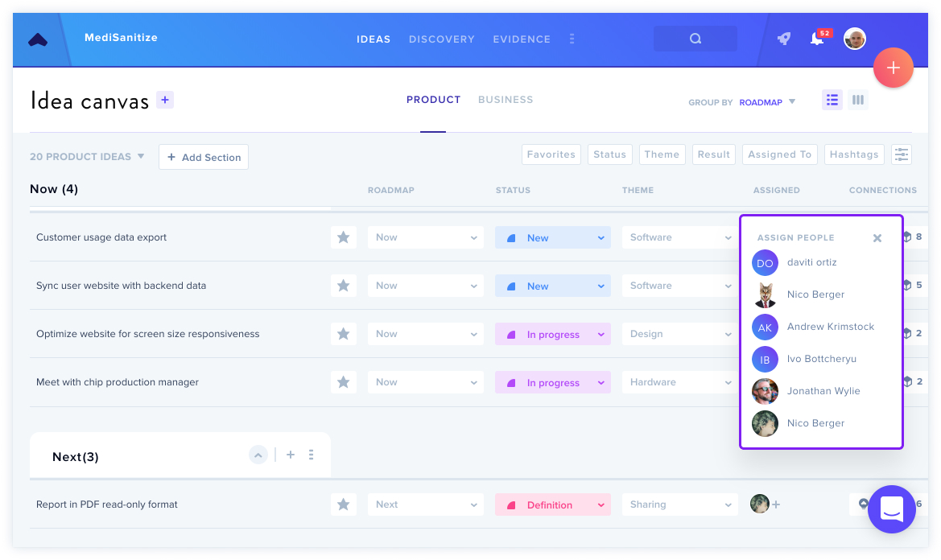Viewport: 941px width, 560px height.
Task: Open Sharing theme dropdown
Action: pyautogui.click(x=679, y=504)
